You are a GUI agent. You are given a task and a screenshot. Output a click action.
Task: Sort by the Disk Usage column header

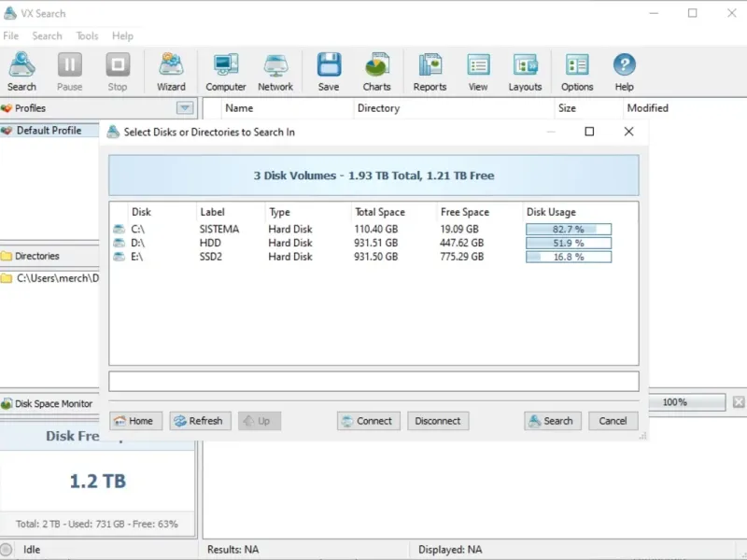tap(579, 212)
